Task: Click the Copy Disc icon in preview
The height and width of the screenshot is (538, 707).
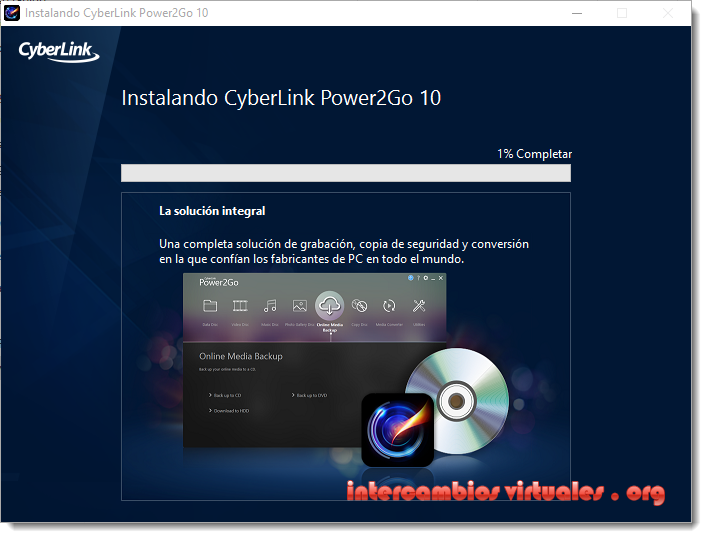Action: (359, 306)
